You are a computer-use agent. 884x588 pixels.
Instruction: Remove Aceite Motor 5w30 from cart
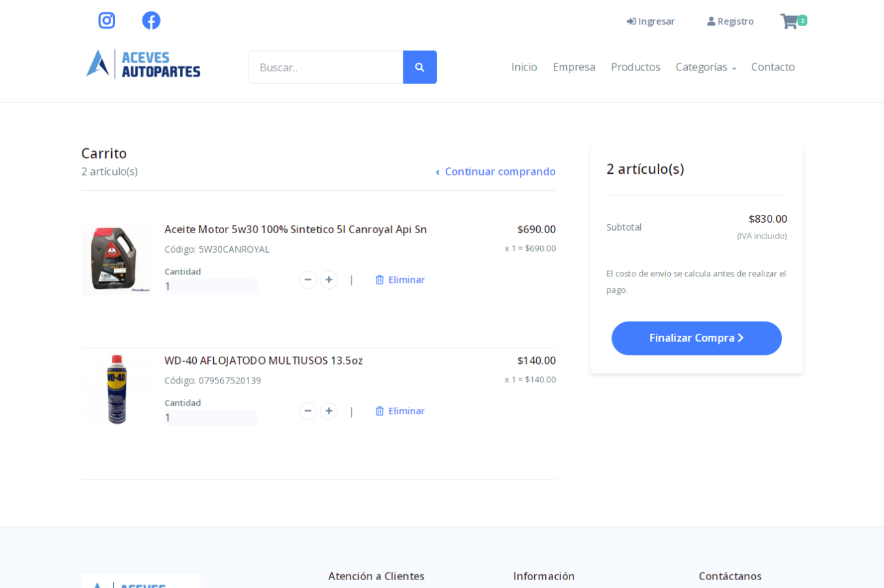[x=400, y=280]
